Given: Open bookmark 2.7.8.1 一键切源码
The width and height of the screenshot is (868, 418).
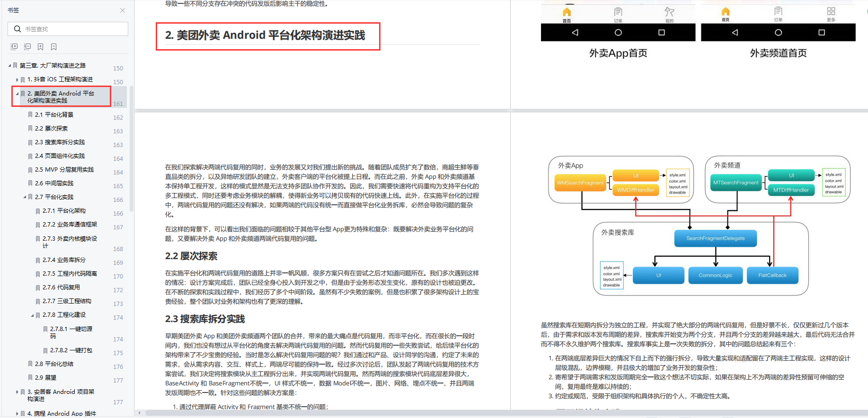Looking at the screenshot, I should pos(71,332).
